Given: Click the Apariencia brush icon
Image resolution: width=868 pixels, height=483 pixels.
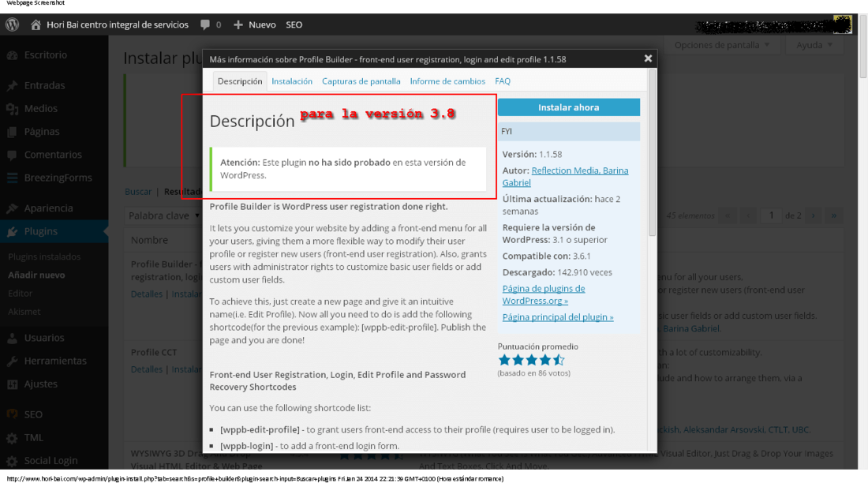Looking at the screenshot, I should (12, 208).
